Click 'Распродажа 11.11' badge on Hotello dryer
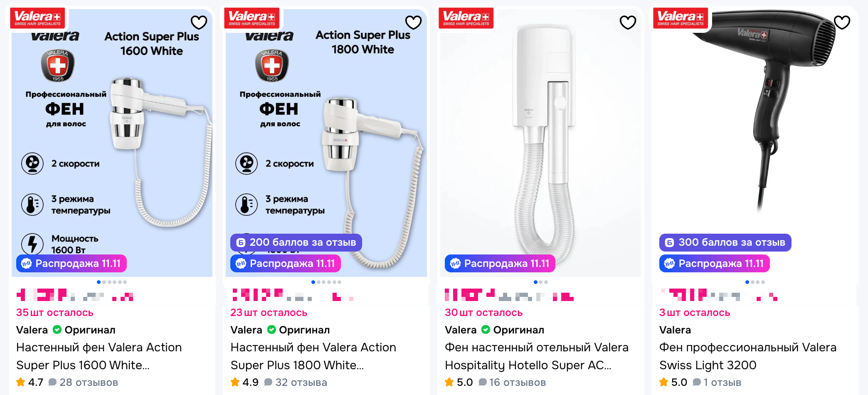Image resolution: width=868 pixels, height=395 pixels. tap(500, 264)
